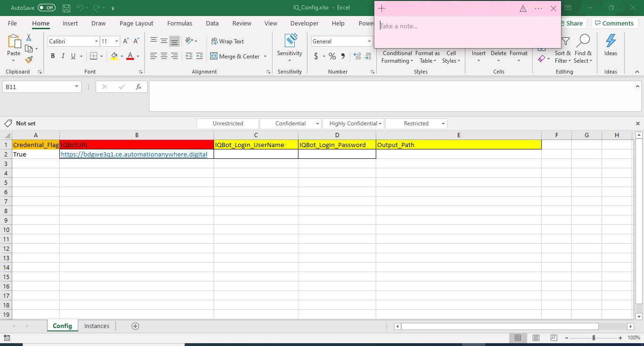The height and width of the screenshot is (346, 644).
Task: Toggle the AutoSave switch
Action: pos(46,8)
